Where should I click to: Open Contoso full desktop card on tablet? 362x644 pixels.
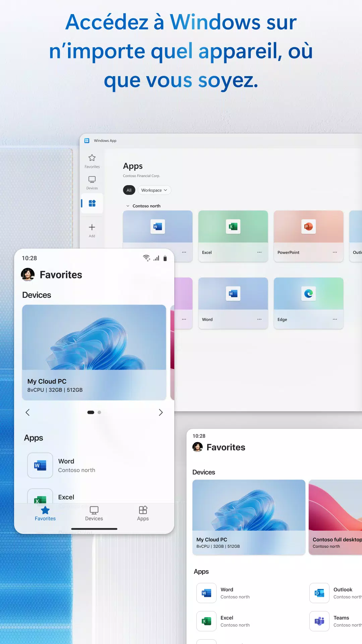tap(335, 517)
